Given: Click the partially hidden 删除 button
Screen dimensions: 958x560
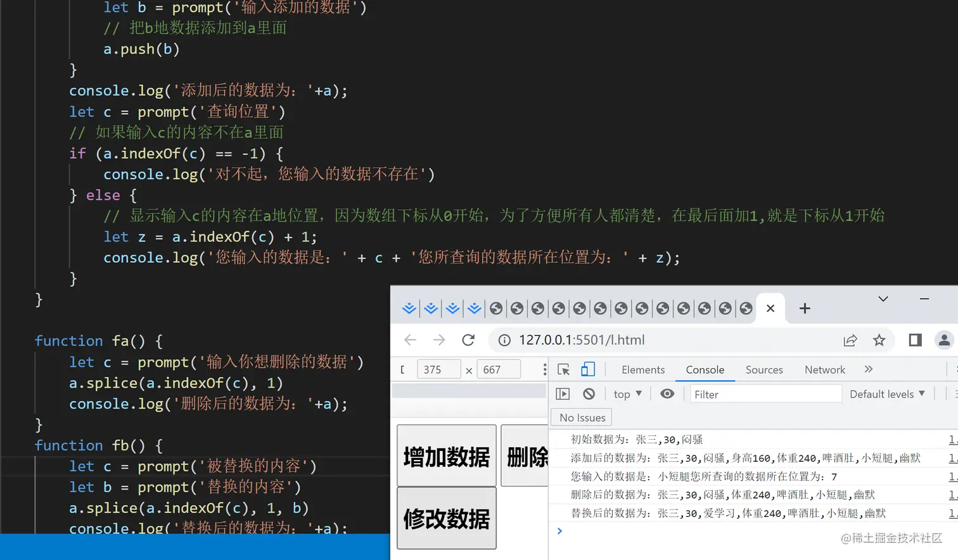Looking at the screenshot, I should [525, 455].
